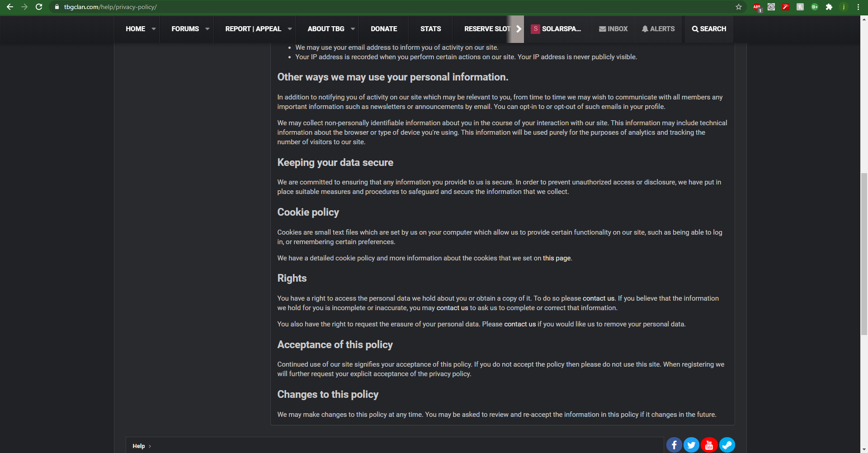The image size is (868, 453).
Task: Open the YouTube social icon
Action: point(709,445)
